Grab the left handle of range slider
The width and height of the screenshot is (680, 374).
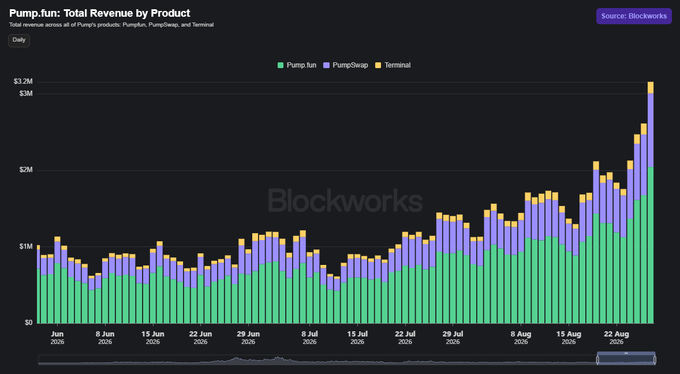597,360
